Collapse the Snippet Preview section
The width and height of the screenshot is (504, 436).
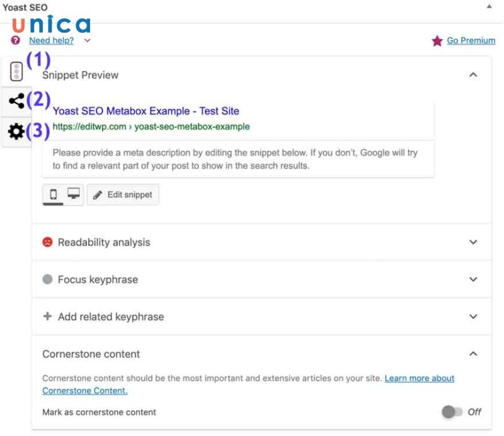click(x=473, y=74)
